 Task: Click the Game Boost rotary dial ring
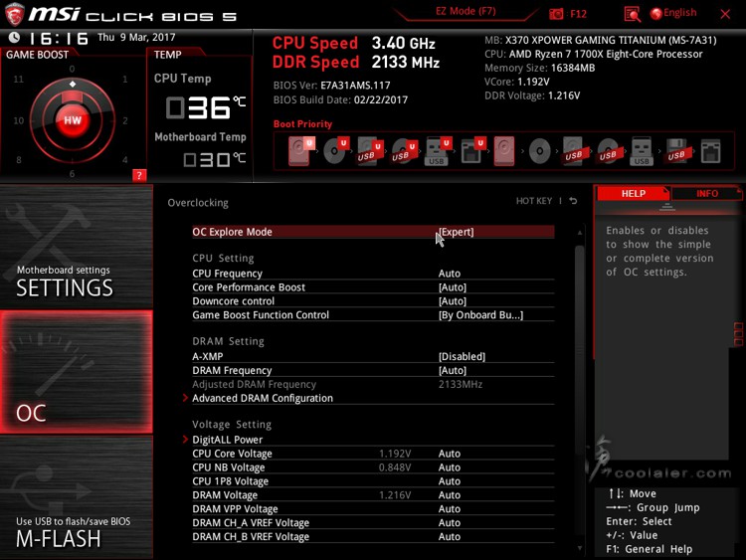tap(73, 120)
